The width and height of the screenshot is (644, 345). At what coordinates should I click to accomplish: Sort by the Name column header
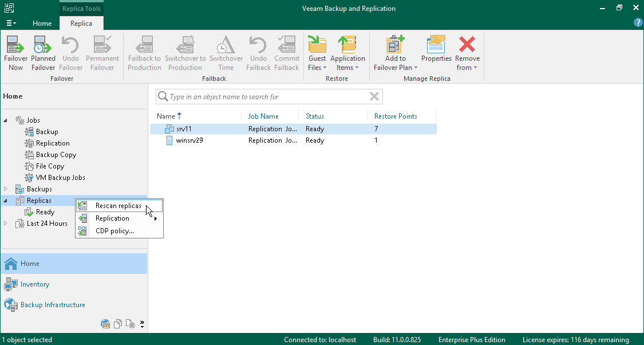click(x=169, y=116)
